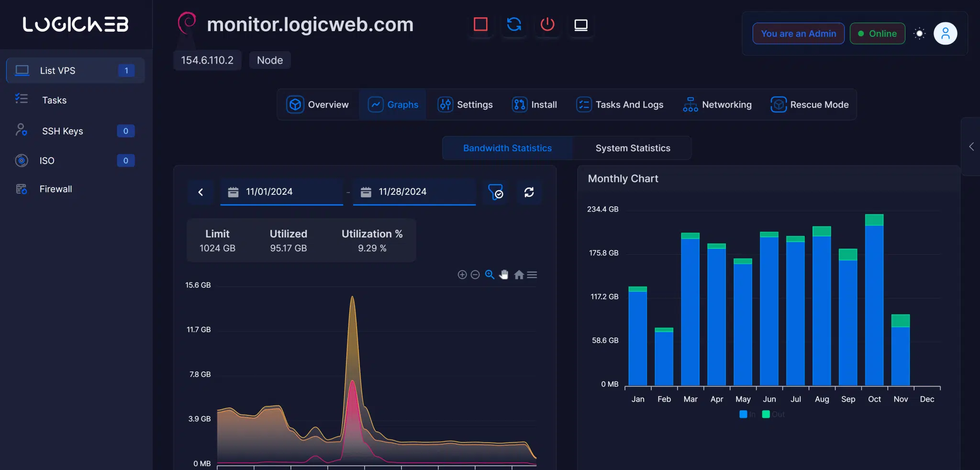This screenshot has width=980, height=470.
Task: Click the ISO count badge
Action: click(x=126, y=160)
